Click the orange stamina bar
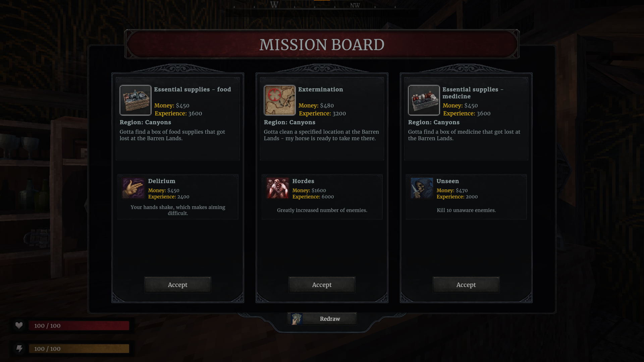This screenshot has width=644, height=362. 79,349
